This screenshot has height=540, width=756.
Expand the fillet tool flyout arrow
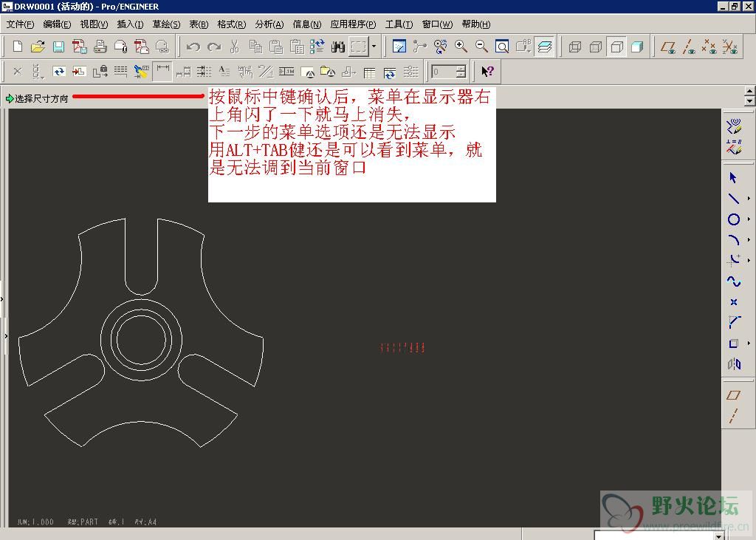749,260
